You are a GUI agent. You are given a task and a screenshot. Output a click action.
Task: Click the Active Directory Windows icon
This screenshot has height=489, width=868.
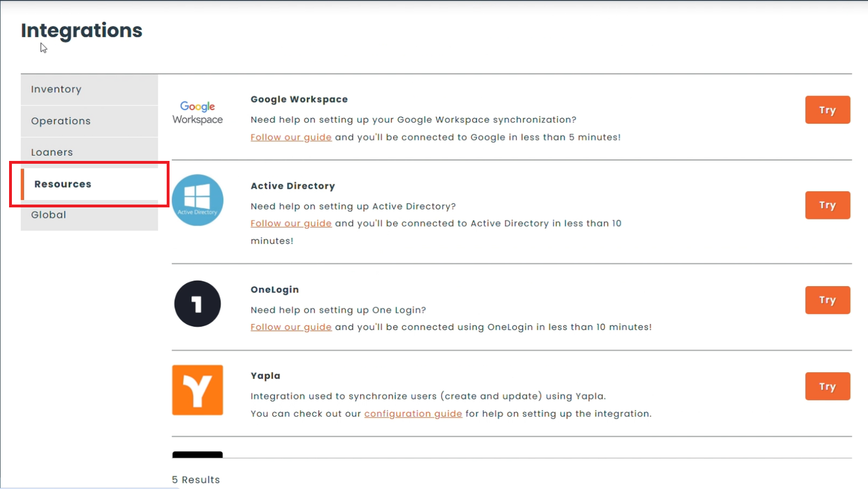tap(197, 200)
